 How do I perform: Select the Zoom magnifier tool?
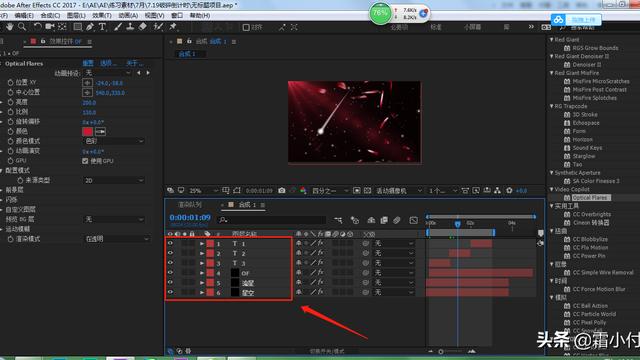click(22, 27)
